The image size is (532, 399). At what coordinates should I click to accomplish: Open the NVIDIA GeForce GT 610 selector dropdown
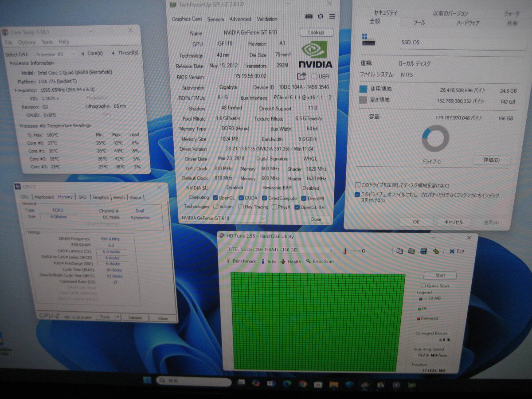[x=263, y=219]
